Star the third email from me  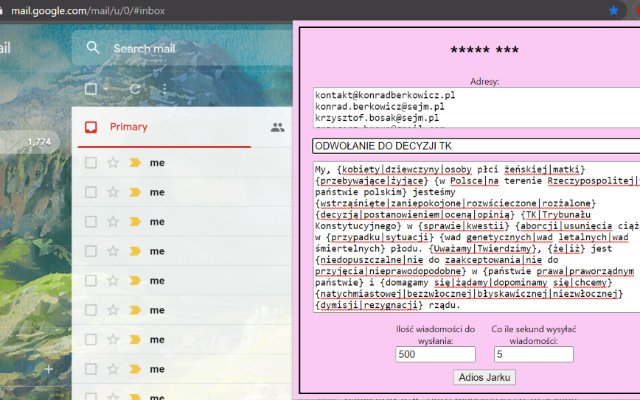pyautogui.click(x=113, y=222)
